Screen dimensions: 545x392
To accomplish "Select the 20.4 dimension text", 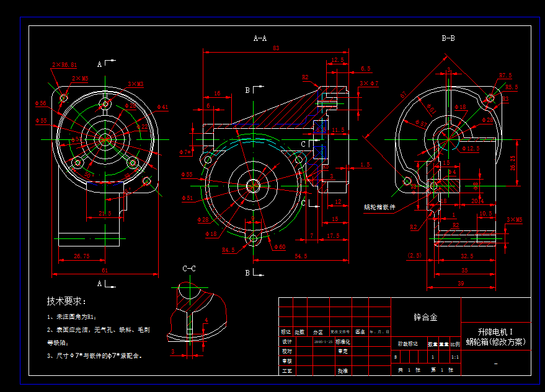I will click(477, 201).
